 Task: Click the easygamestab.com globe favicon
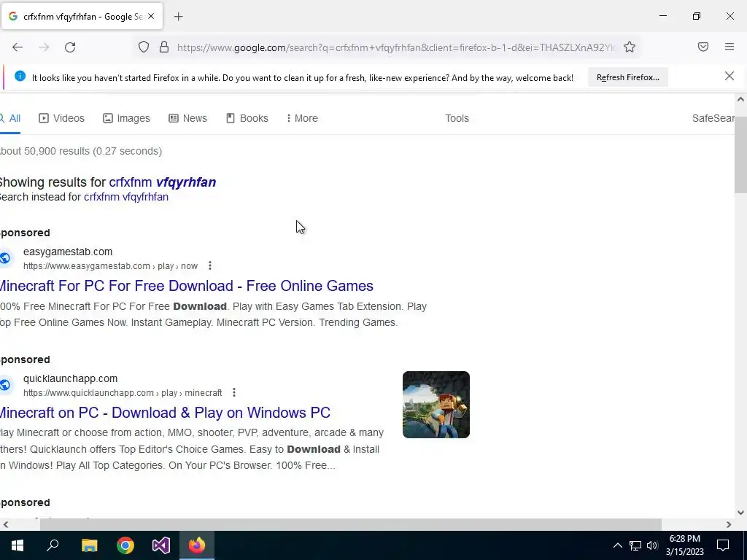point(5,258)
